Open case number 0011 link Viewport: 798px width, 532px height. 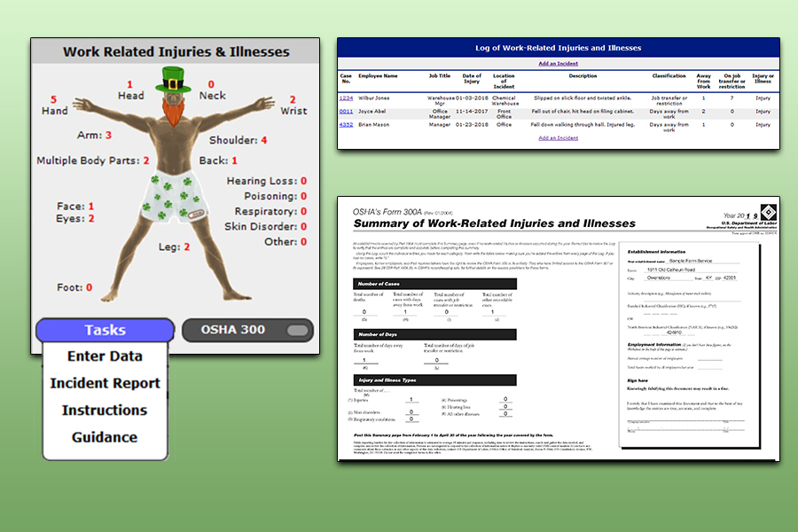[x=346, y=113]
